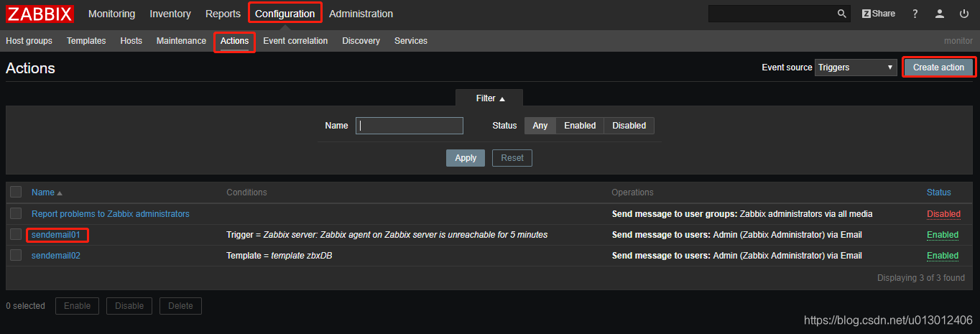Go to the Hosts submenu
This screenshot has height=334, width=980.
point(131,41)
